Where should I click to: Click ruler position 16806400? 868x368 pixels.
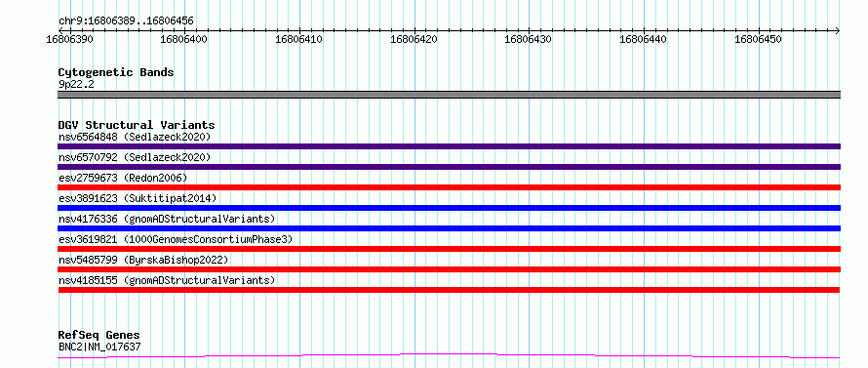[184, 39]
